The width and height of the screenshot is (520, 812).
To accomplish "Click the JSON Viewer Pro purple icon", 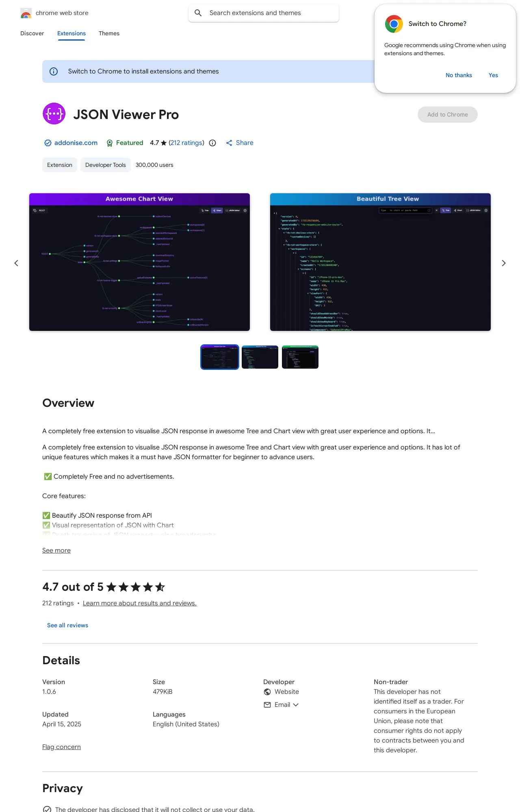I will (54, 114).
